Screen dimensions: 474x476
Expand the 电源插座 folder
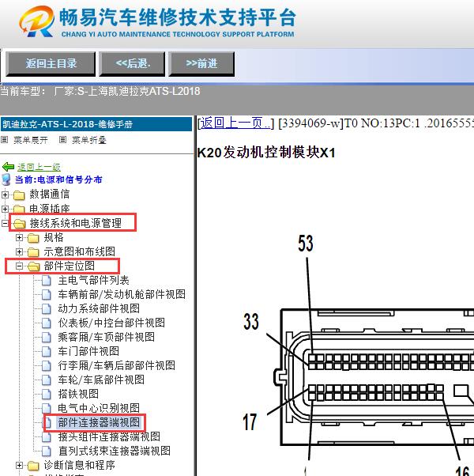(x=6, y=209)
